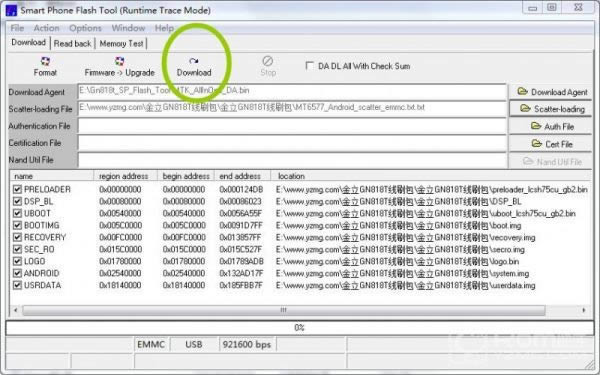Open the Action menu
Image resolution: width=600 pixels, height=375 pixels.
pyautogui.click(x=46, y=28)
